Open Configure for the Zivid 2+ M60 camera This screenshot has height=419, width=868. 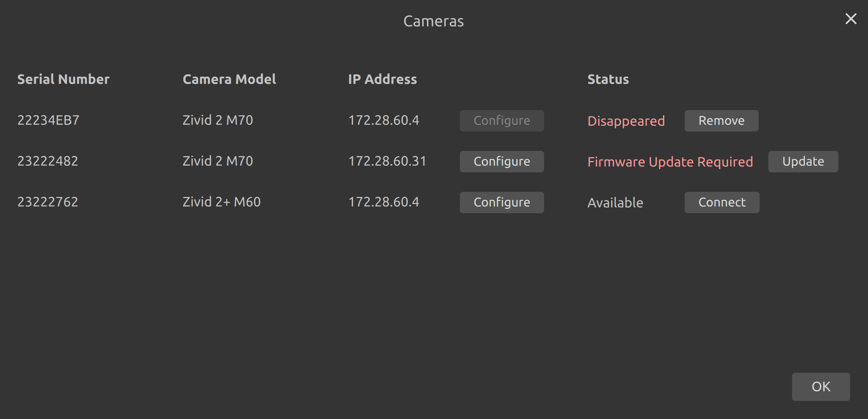tap(502, 202)
